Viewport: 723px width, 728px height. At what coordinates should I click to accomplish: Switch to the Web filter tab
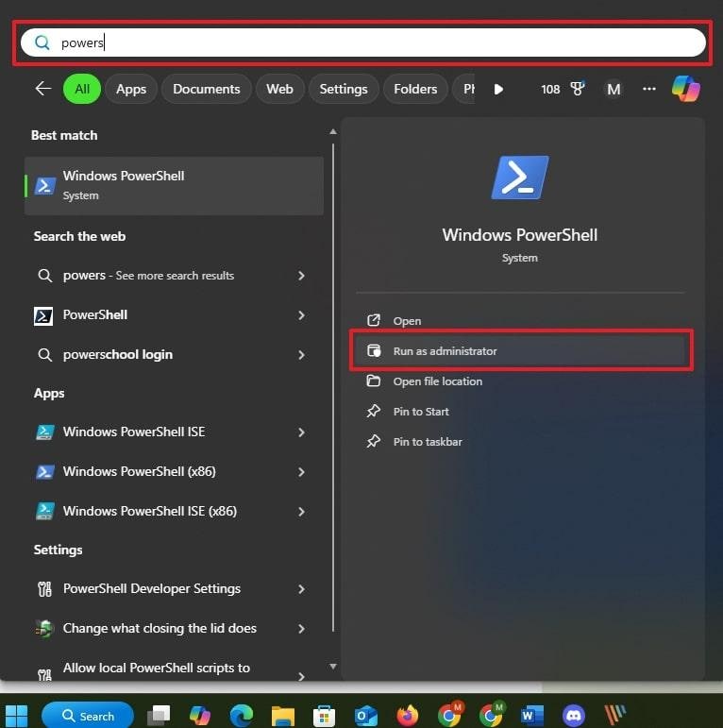click(279, 89)
